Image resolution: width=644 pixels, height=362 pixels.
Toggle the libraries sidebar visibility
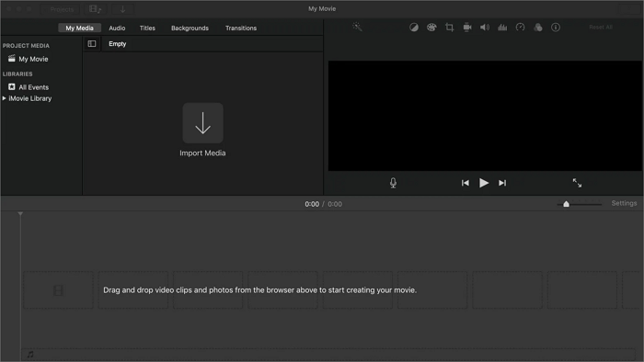(x=92, y=43)
